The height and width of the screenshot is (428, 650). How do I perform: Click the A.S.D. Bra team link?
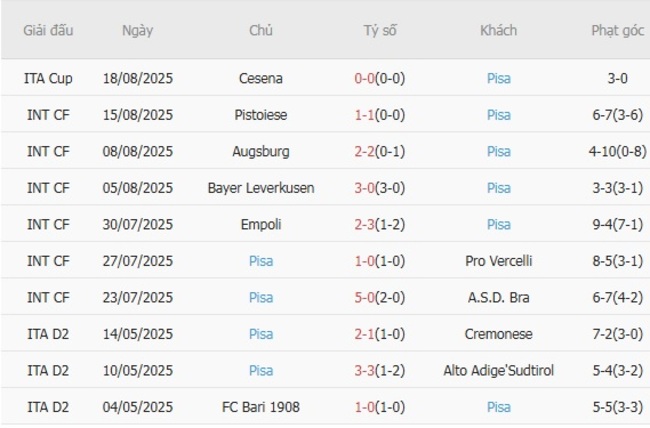point(498,297)
